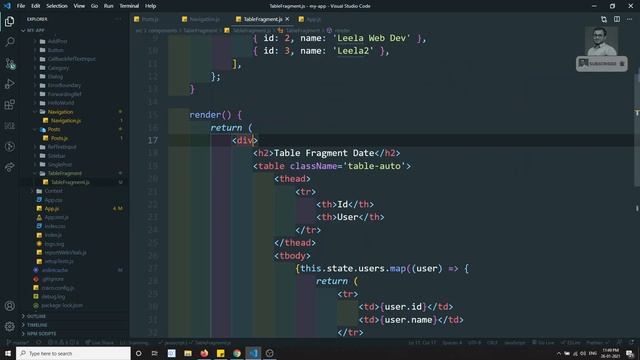Open the Task View taskbar icon
The height and width of the screenshot is (360, 640).
(155, 353)
